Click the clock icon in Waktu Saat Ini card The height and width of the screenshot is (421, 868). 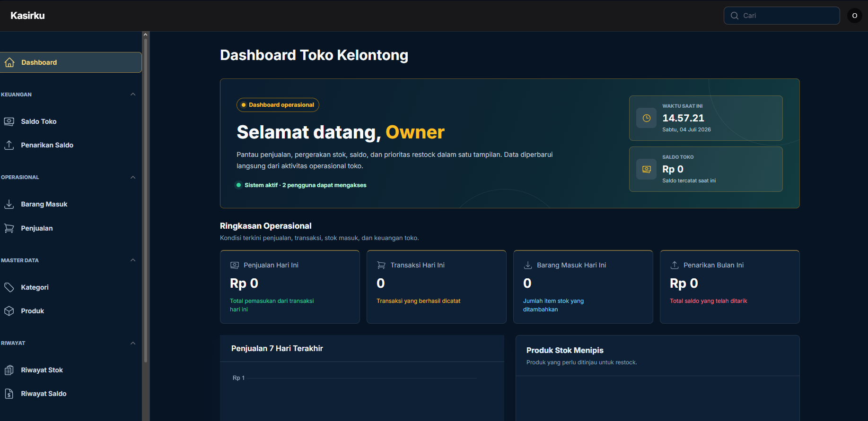pos(646,118)
